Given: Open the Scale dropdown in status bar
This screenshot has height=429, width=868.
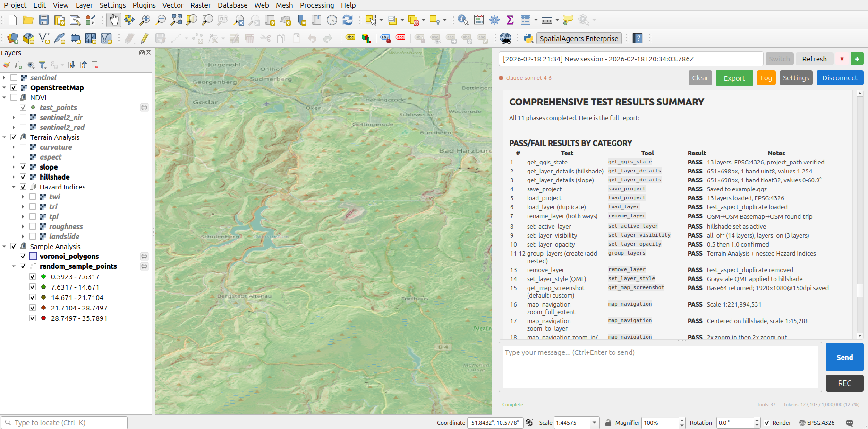Looking at the screenshot, I should (594, 422).
